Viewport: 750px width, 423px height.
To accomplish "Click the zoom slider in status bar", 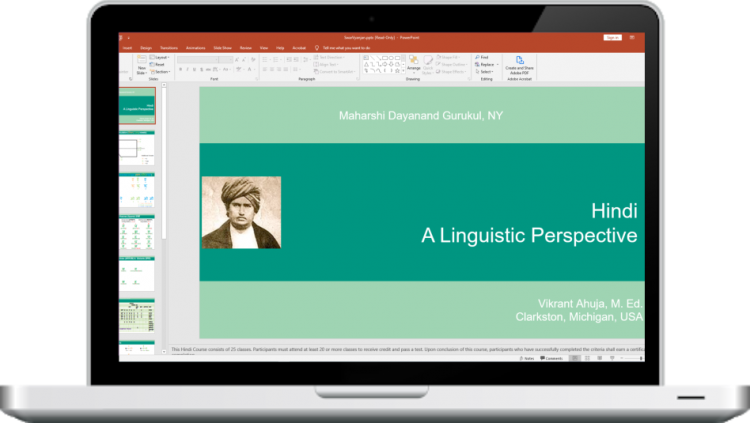I will (632, 358).
